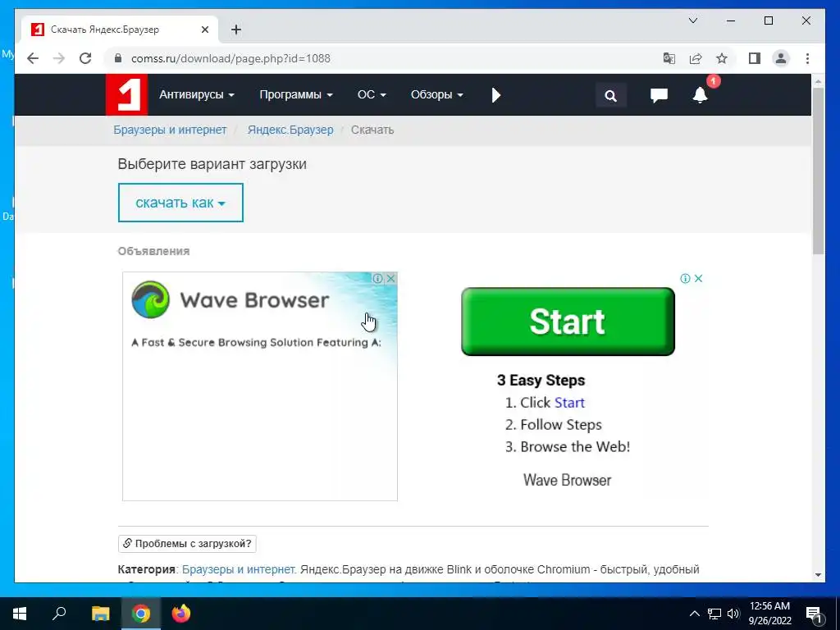Open Яндекс.Браузер breadcrumb link
This screenshot has height=630, width=840.
tap(290, 130)
